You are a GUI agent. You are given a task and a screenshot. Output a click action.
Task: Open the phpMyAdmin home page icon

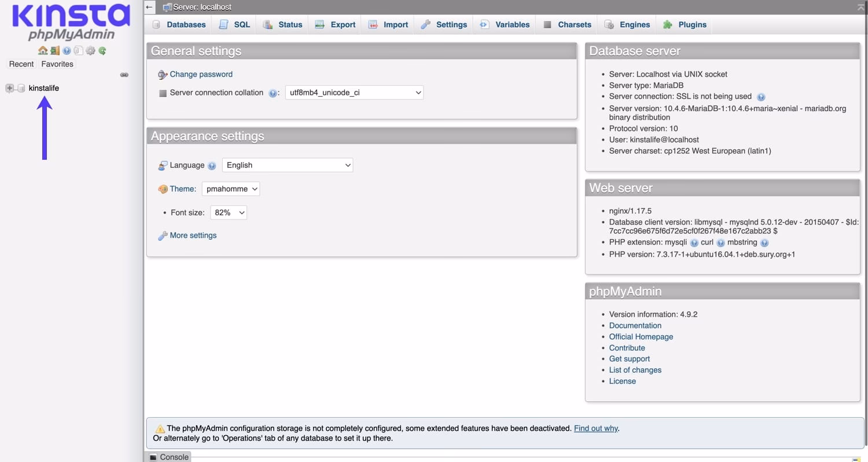pos(43,50)
